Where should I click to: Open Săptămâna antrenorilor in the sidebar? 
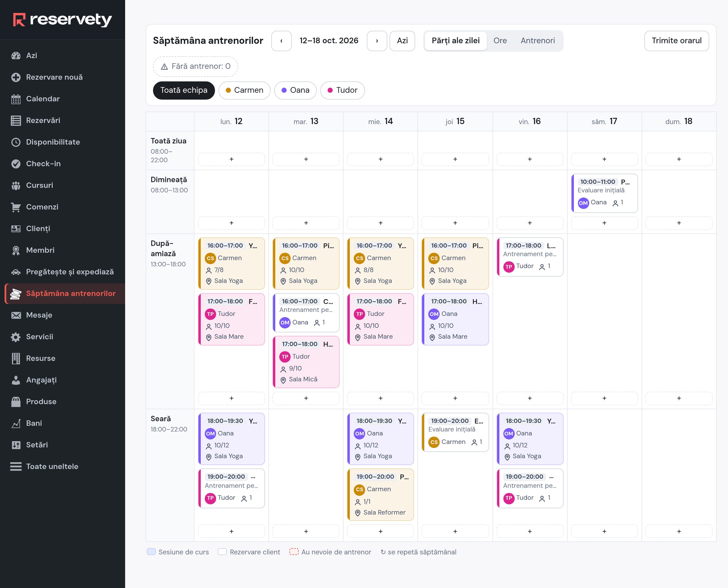65,294
